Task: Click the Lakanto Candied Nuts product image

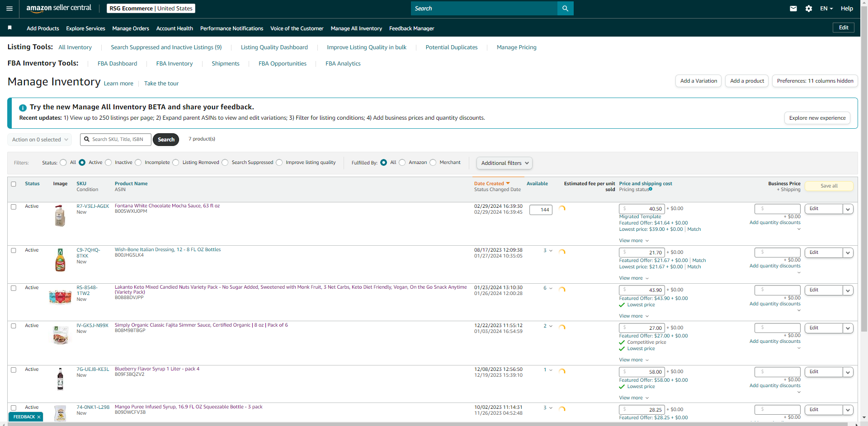Action: [x=60, y=297]
